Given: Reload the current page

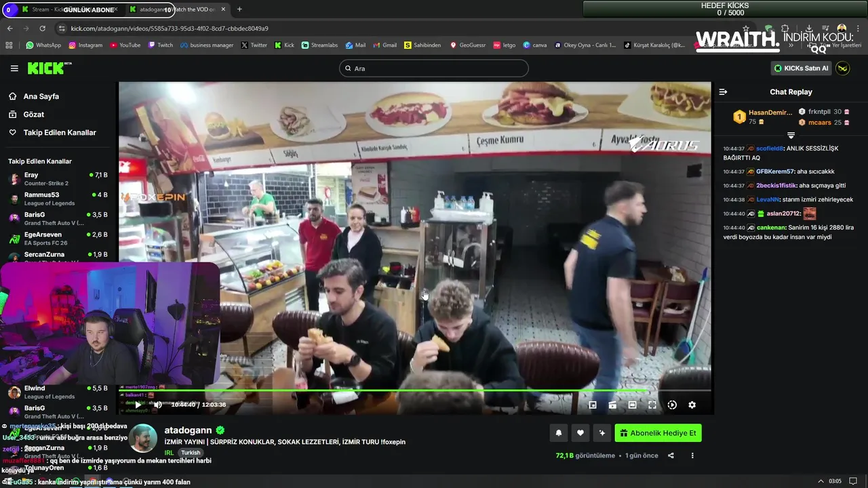Looking at the screenshot, I should click(x=42, y=28).
